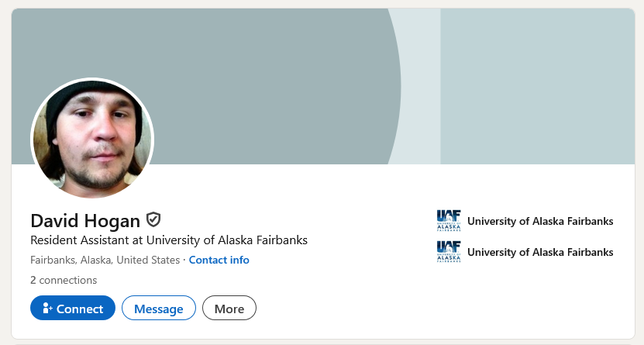Click the verification shield badge beside the name
Image resolution: width=644 pixels, height=345 pixels.
(153, 219)
